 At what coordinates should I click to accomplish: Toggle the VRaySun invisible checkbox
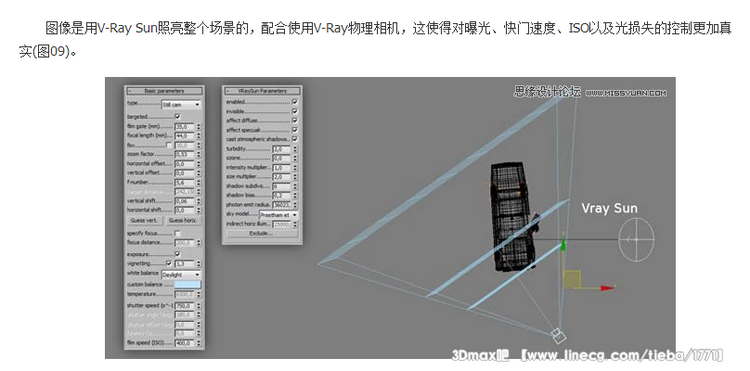295,111
